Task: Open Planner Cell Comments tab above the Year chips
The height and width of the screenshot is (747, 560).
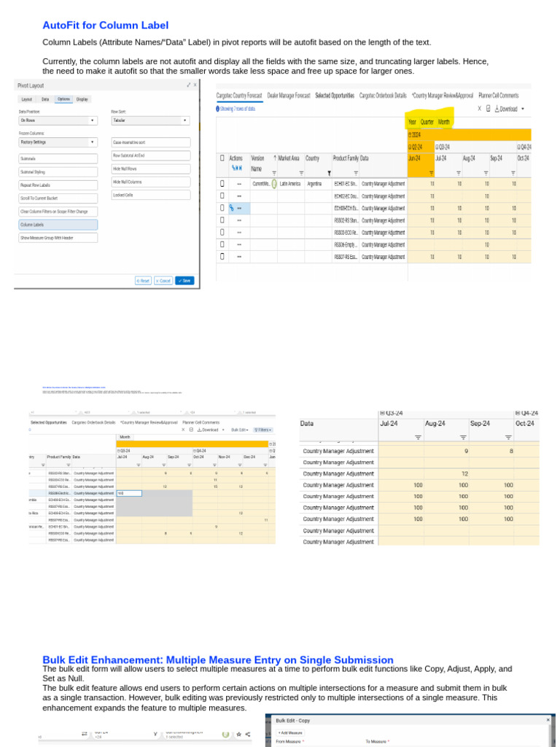Action: coord(499,96)
